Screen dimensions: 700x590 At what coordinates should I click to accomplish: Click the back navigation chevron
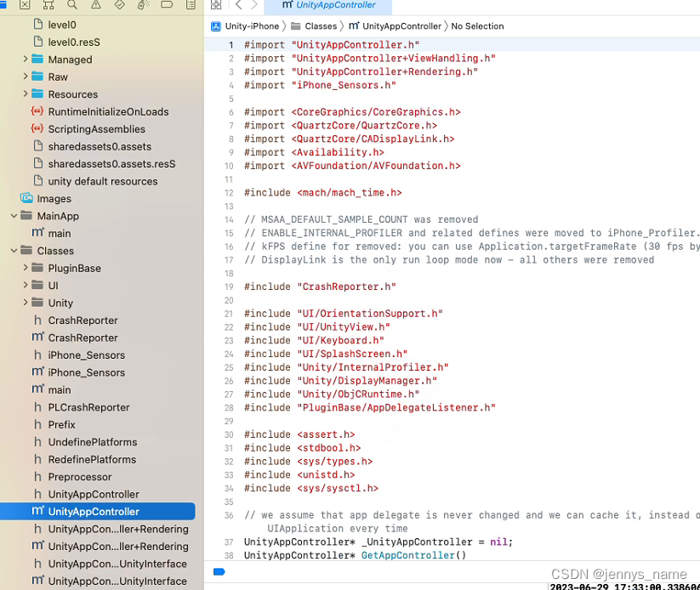(239, 6)
